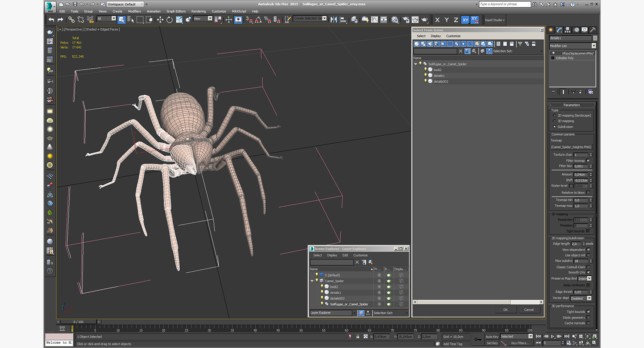
Task: Collapse the Camel_Spider layer in Layer Explorer
Action: click(312, 281)
